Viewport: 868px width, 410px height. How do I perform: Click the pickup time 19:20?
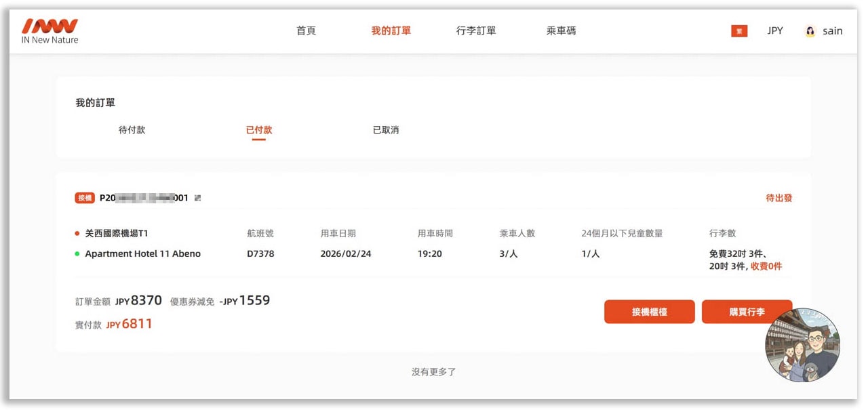pos(429,253)
